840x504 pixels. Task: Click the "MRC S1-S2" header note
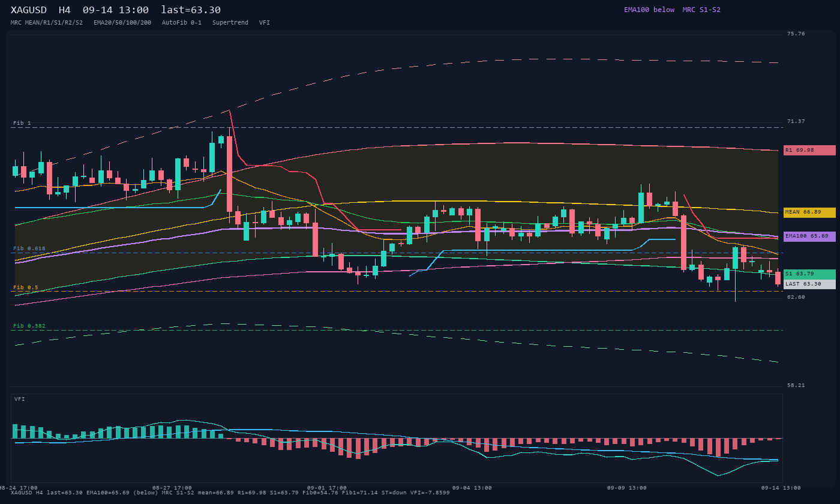tap(701, 10)
